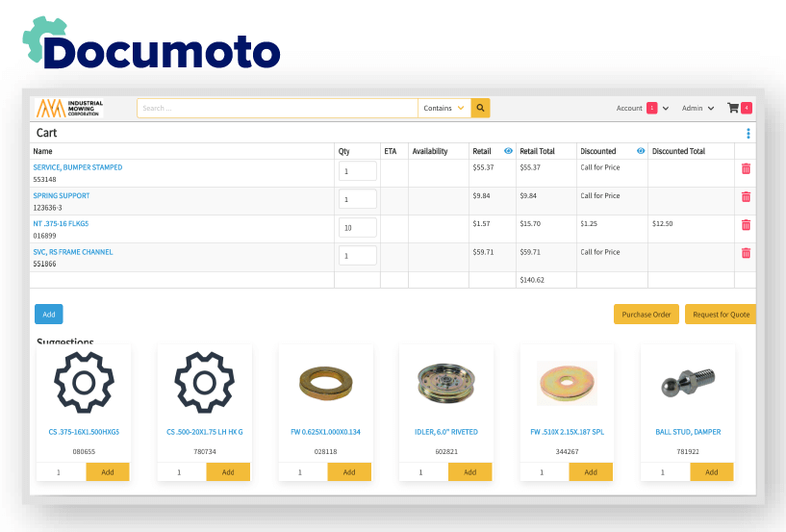Screen dimensions: 786x532
Task: Click quantity field for SERVICE, BUMPER STAMPED
Action: 358,171
